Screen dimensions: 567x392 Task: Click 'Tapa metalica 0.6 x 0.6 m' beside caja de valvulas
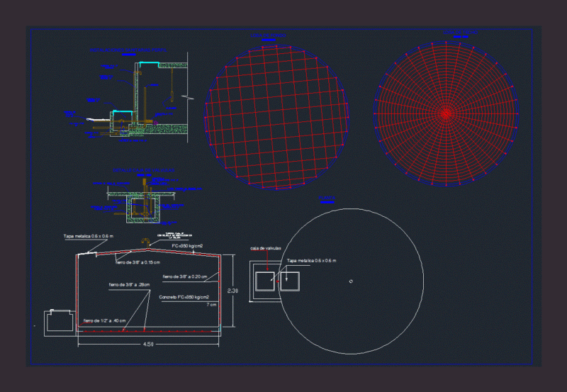tap(311, 261)
